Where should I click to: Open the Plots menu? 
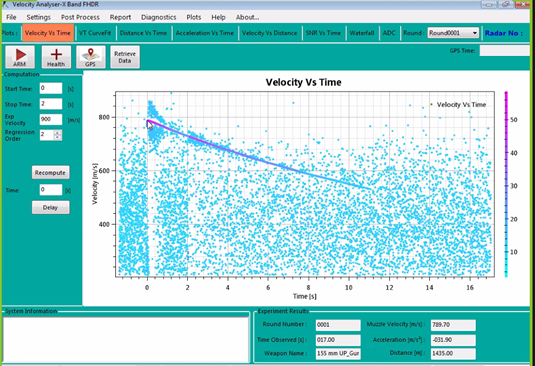coord(193,17)
